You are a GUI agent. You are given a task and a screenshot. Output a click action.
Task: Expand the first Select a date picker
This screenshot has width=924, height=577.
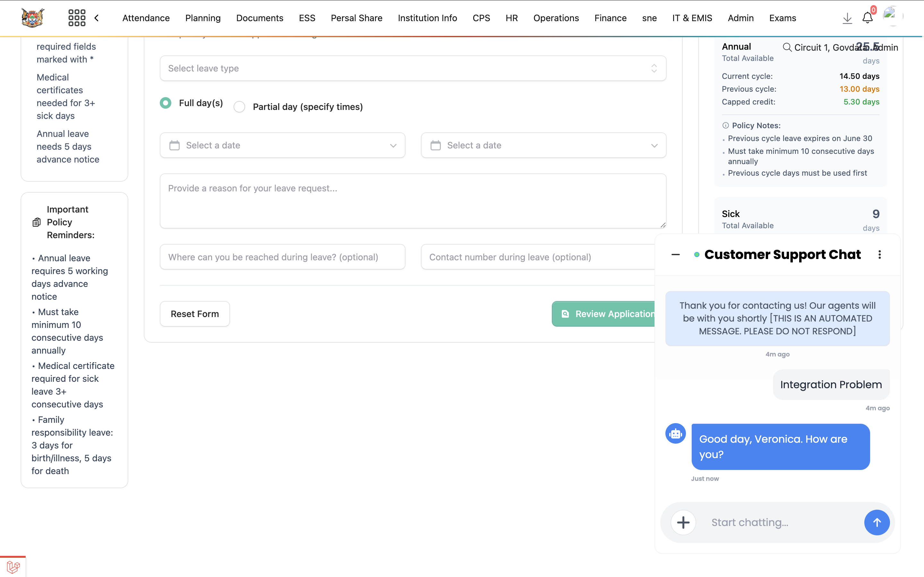click(282, 146)
